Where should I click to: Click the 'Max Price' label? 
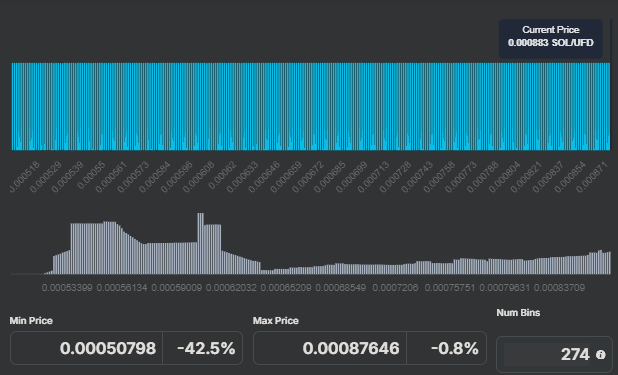coord(275,321)
